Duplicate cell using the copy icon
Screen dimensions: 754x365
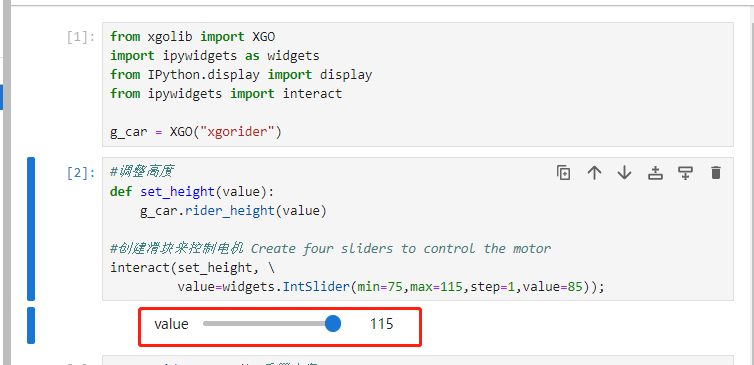click(564, 173)
